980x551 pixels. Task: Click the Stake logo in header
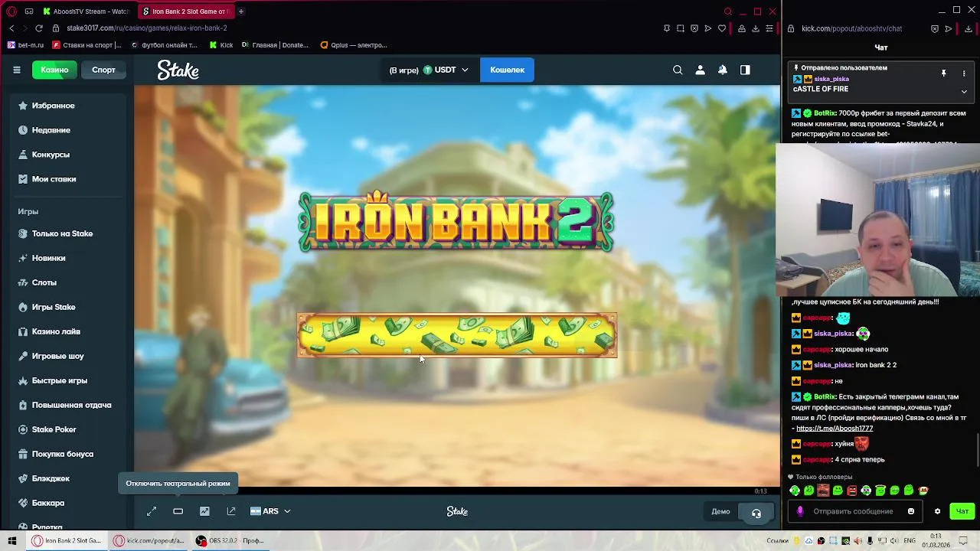[x=178, y=70]
